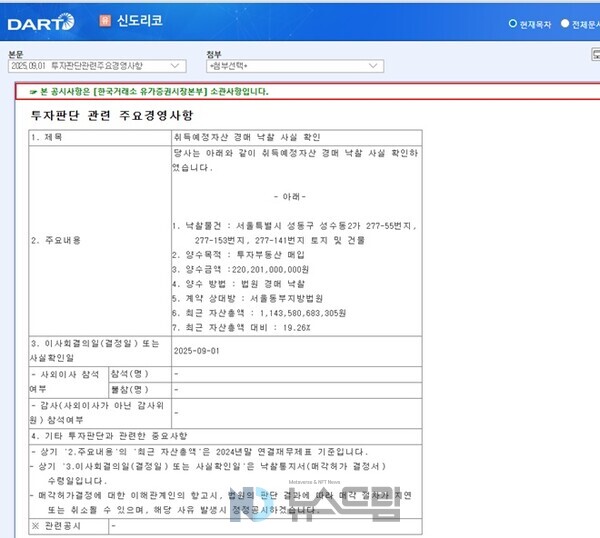This screenshot has height=538, width=600.
Task: Click the 낙찰물건 address line
Action: (294, 233)
